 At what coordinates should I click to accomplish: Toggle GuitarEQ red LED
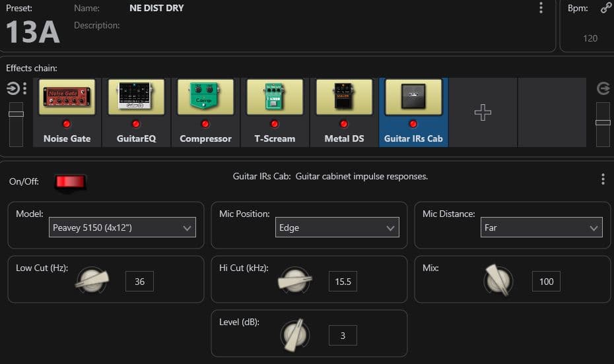[x=136, y=124]
